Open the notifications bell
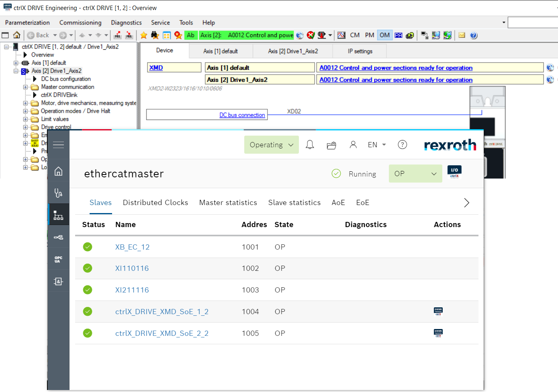 point(310,145)
